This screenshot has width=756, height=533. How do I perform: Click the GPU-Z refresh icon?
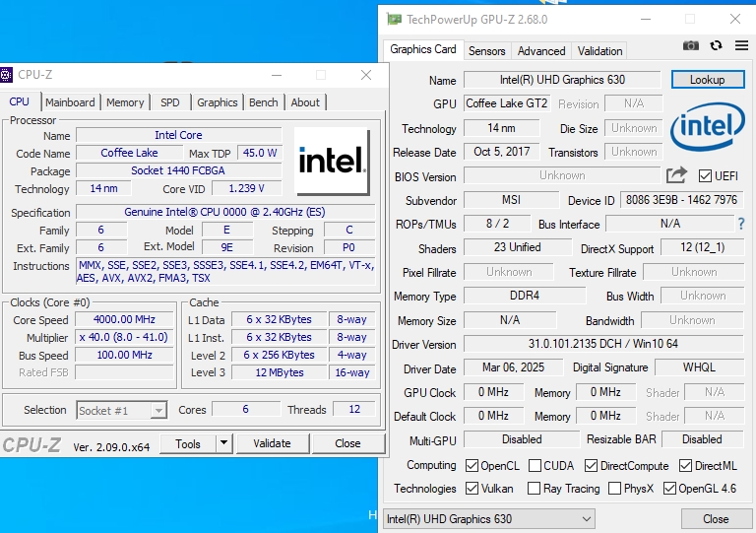[716, 45]
